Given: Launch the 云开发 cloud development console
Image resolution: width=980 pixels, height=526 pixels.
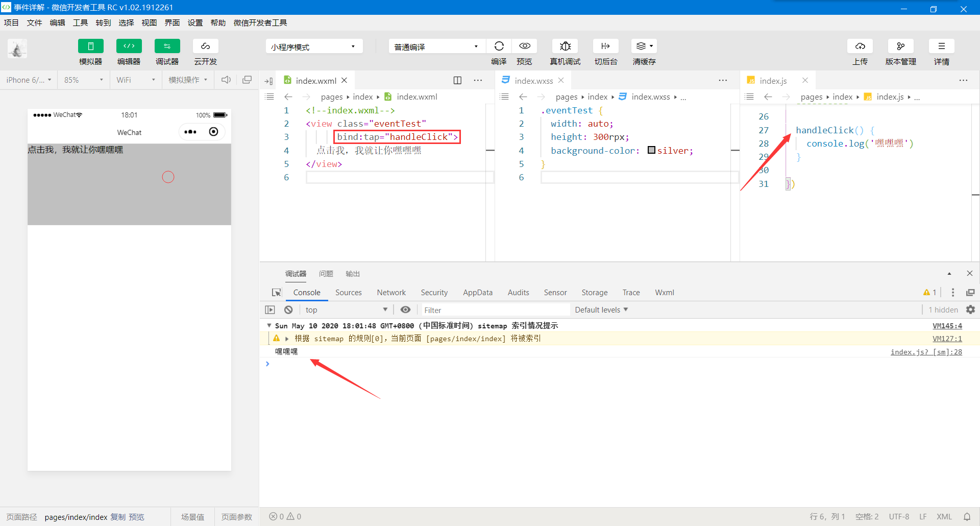Looking at the screenshot, I should pyautogui.click(x=205, y=51).
